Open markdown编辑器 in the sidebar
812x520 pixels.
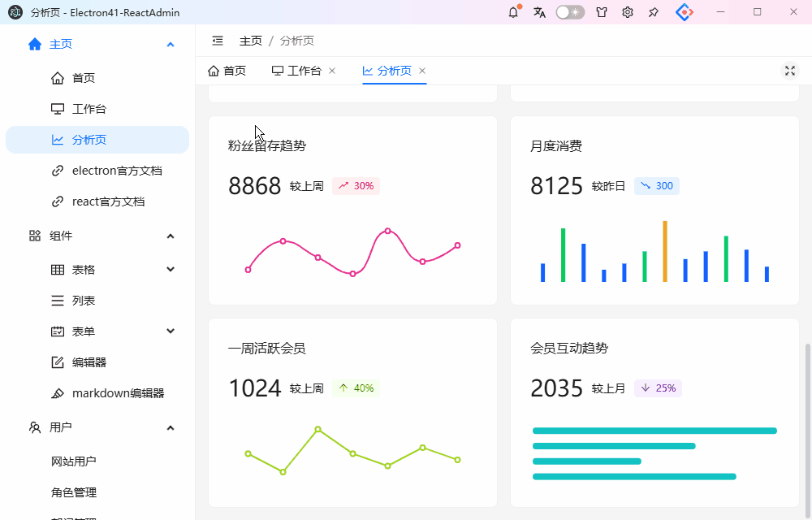97,393
